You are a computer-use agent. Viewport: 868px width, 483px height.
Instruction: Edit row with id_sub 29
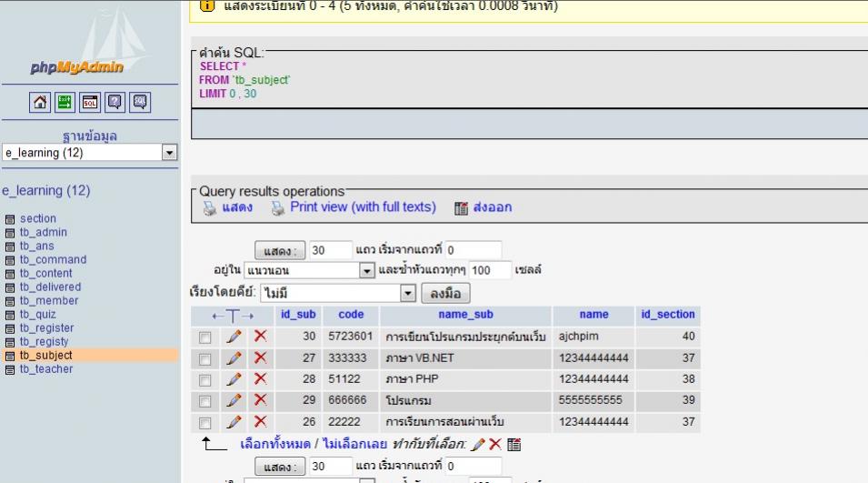tap(234, 400)
